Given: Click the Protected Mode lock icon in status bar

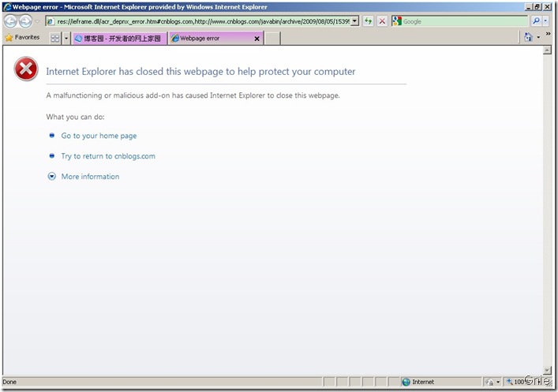Looking at the screenshot, I should (x=489, y=382).
